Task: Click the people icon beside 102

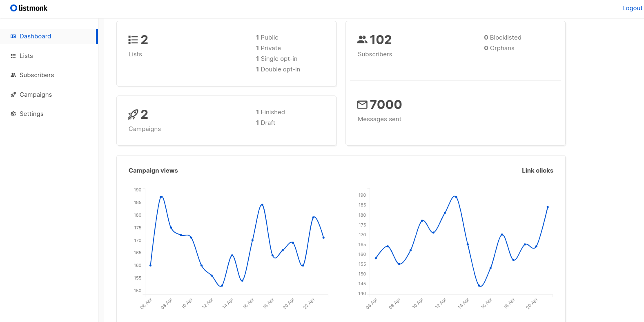Action: tap(362, 40)
